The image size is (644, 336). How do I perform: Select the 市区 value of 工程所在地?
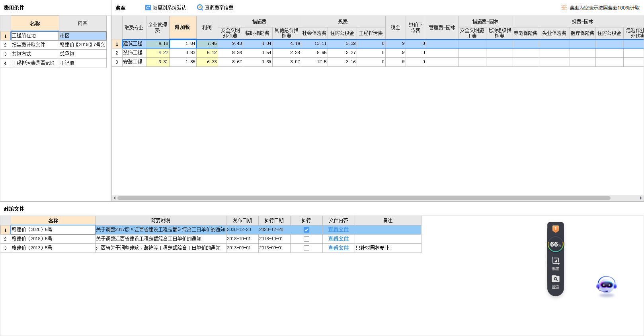82,36
